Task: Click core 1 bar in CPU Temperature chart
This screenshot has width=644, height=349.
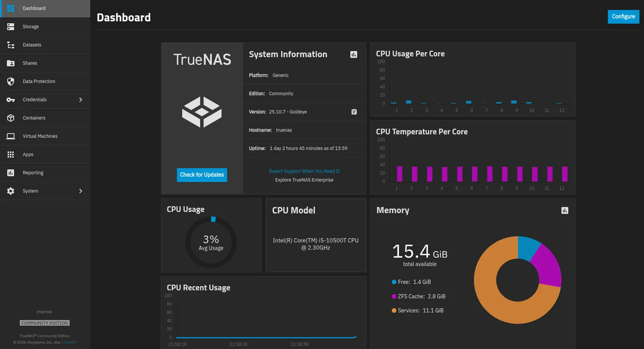Action: click(x=400, y=174)
